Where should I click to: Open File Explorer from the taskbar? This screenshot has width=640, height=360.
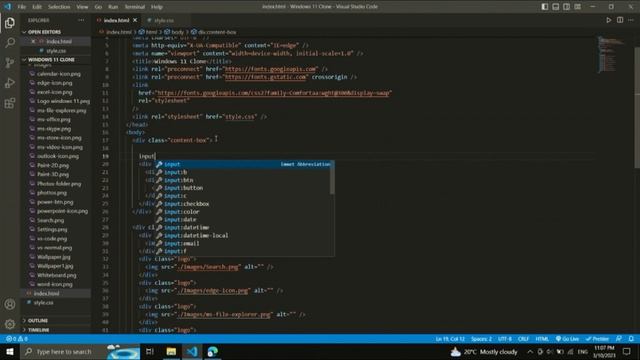[171, 352]
